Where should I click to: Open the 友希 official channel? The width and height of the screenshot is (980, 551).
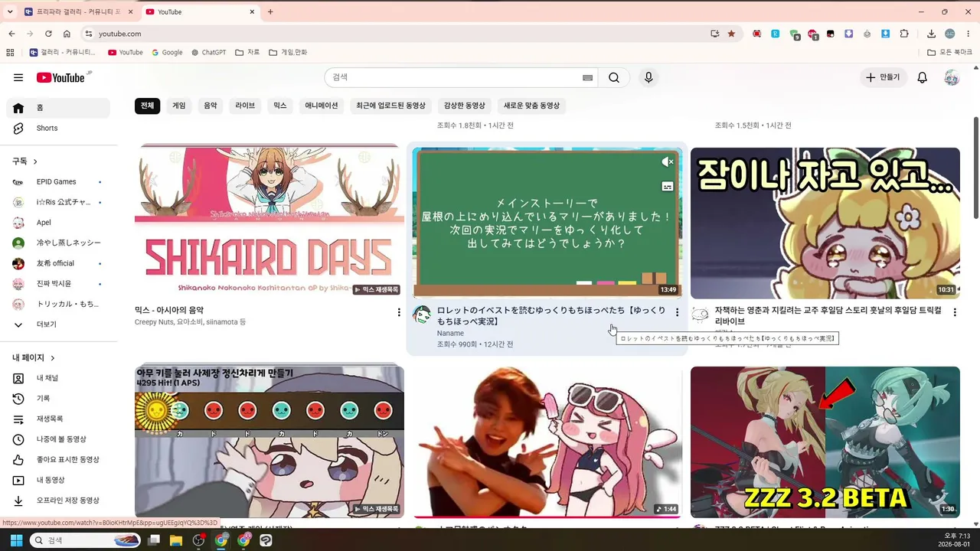pos(58,263)
